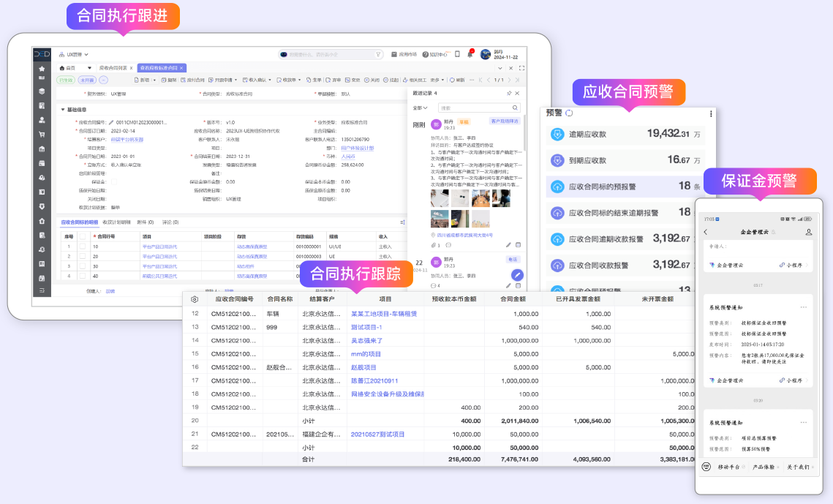Screen dimensions: 833x504
Task: Click the notification bell icon in header
Action: point(470,54)
